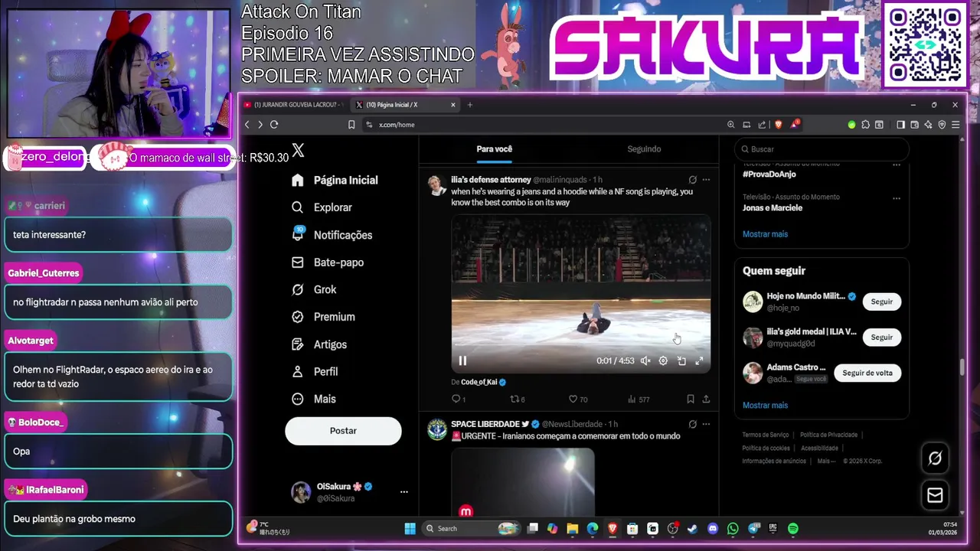Open the Jonas e Marciele trend
This screenshot has width=980, height=551.
[x=773, y=207]
